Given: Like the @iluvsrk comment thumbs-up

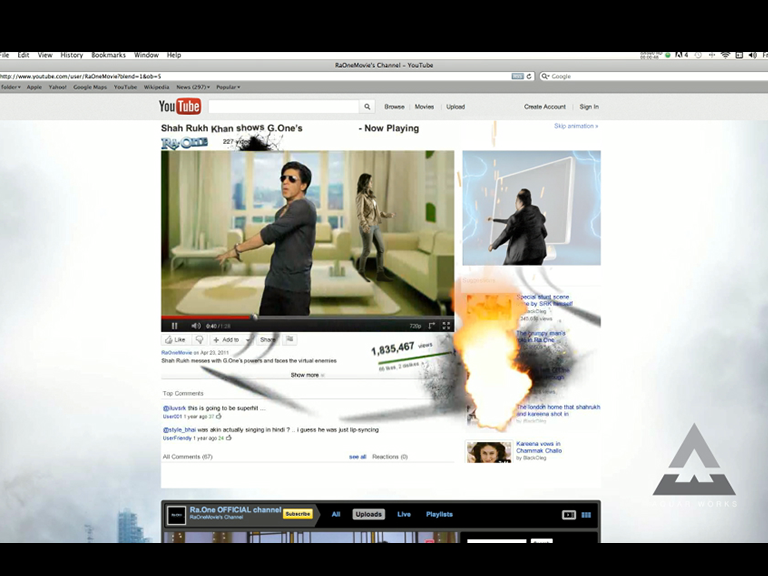Looking at the screenshot, I should [218, 416].
